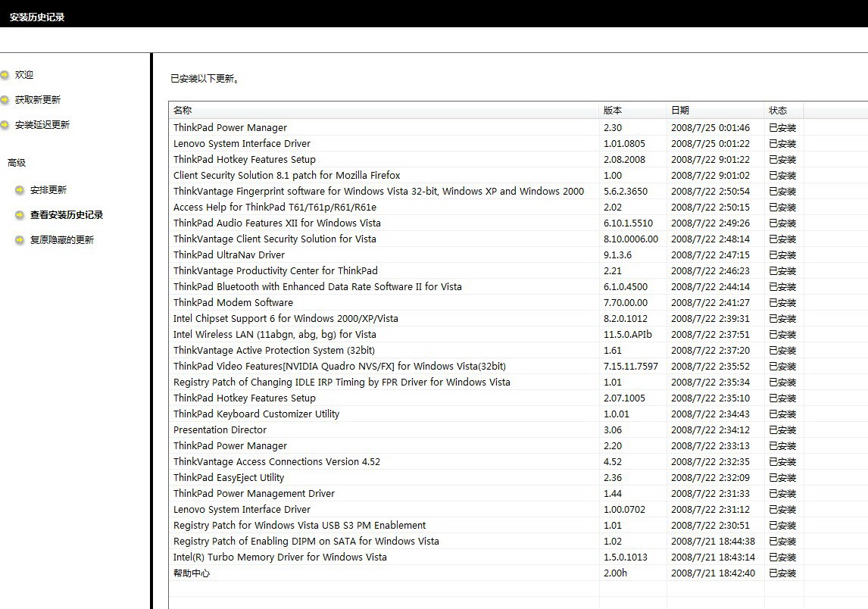
Task: Click the bullet icon beside 安装延迟更新
Action: pos(5,125)
